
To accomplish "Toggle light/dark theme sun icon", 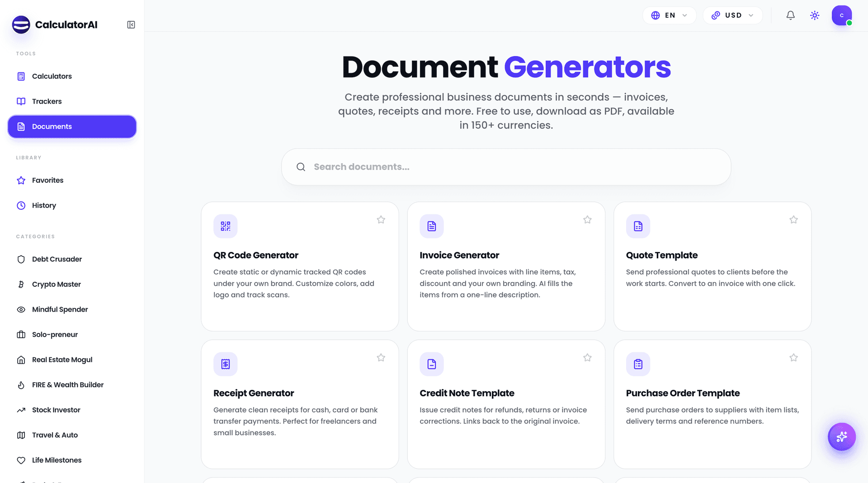I will pyautogui.click(x=815, y=15).
